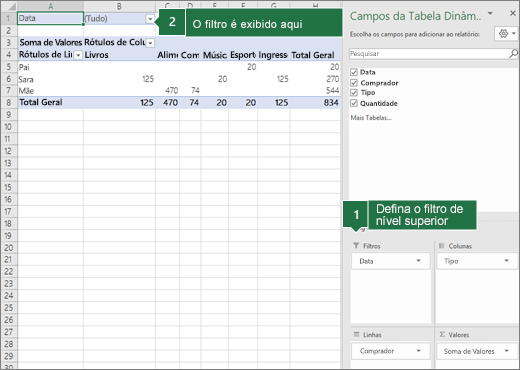Toggle the Tipo field checkbox
Screen dimensions: 520x370
pyautogui.click(x=354, y=93)
